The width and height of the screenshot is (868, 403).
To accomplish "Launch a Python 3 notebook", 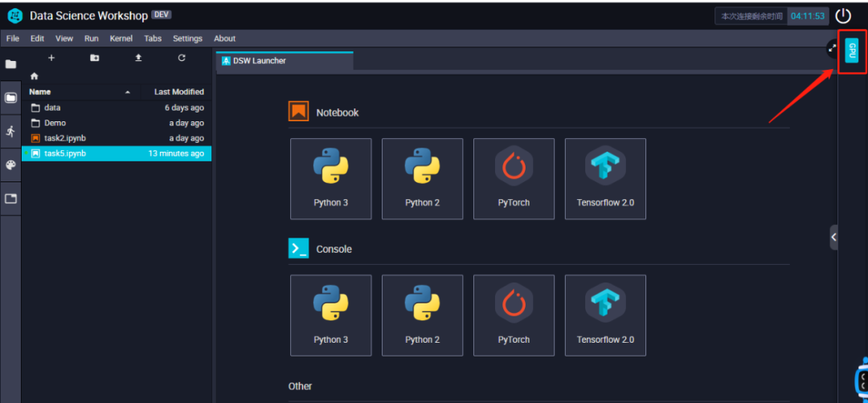I will click(331, 178).
